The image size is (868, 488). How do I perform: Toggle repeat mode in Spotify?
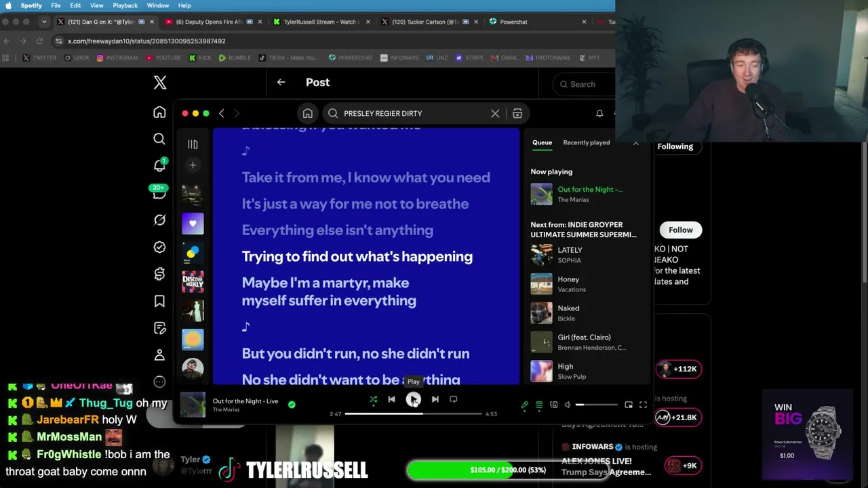pos(453,400)
